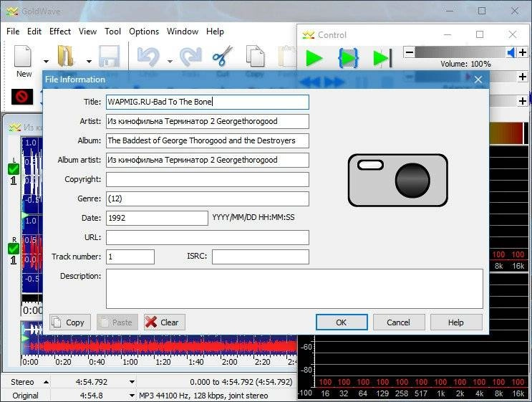532x402 pixels.
Task: Click the Genre field showing (12)
Action: click(208, 198)
